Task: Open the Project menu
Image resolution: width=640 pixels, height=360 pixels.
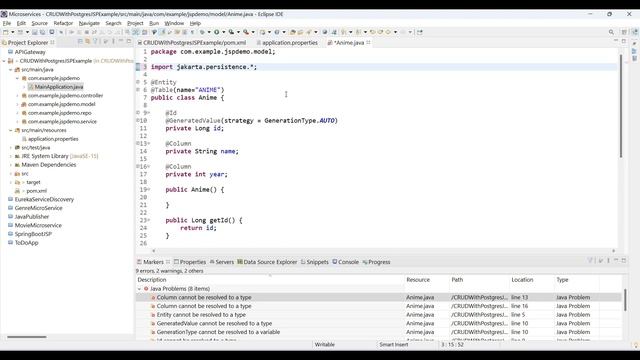Action: [x=135, y=23]
